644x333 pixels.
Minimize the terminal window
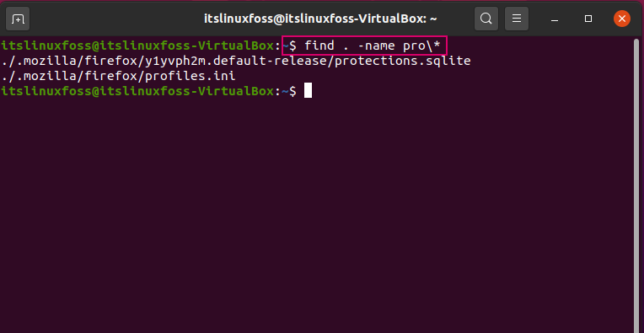555,19
